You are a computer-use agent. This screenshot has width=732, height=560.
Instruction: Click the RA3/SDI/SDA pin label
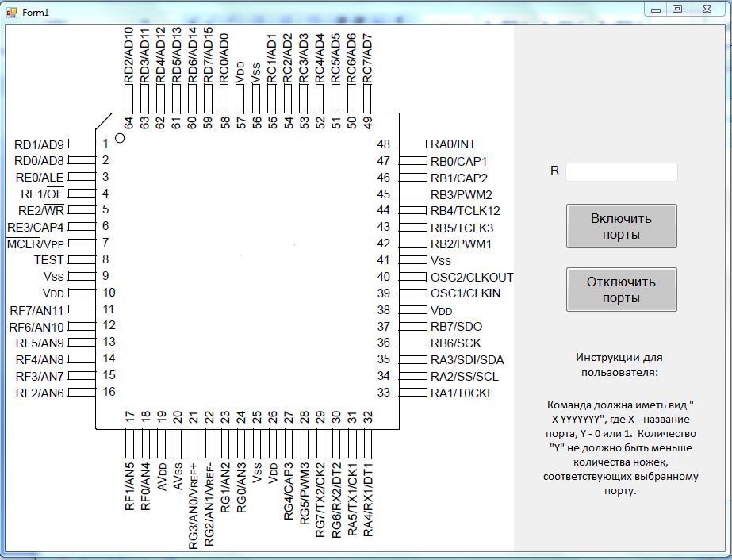tap(467, 360)
